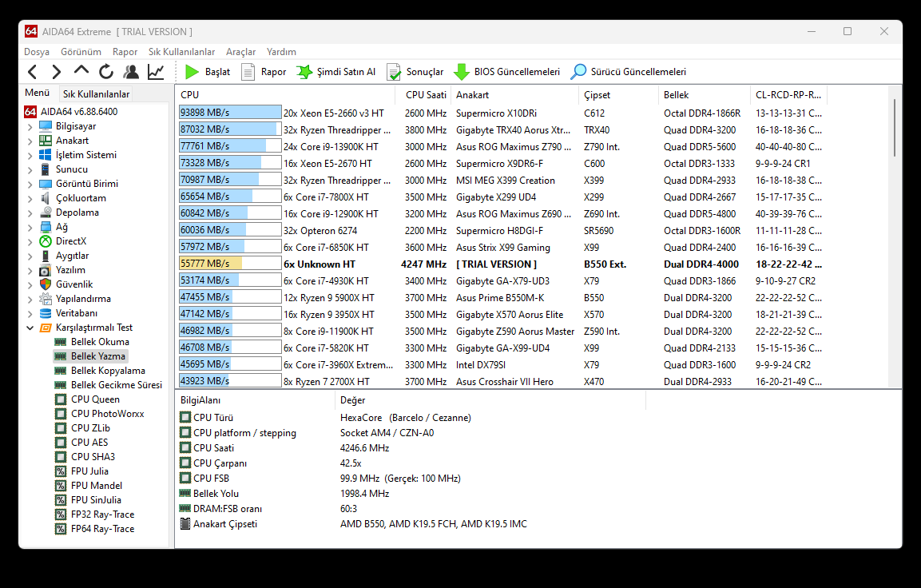Screen dimensions: 921x588
Task: Select the highlighted 55777 MB/s result bar
Action: coord(230,264)
